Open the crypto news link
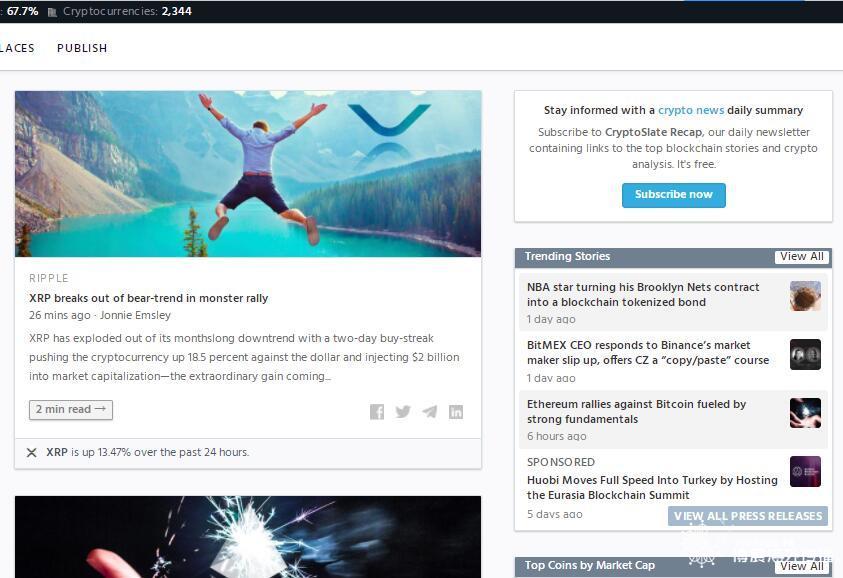This screenshot has width=843, height=578. (691, 110)
